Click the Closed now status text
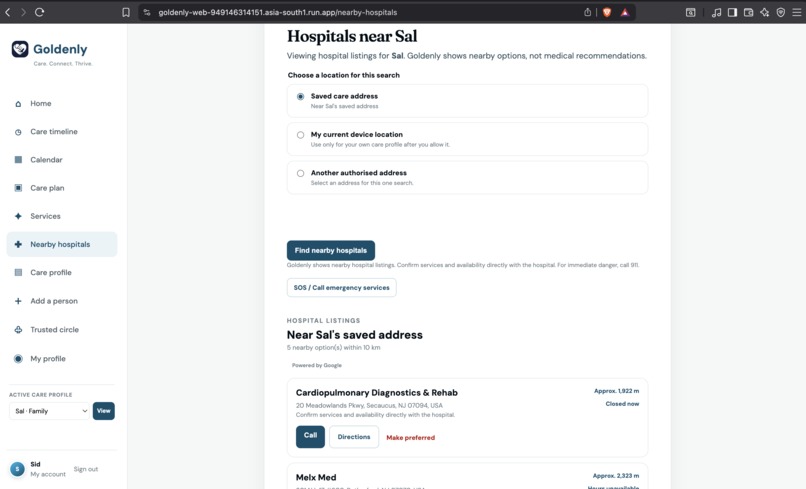 coord(622,404)
